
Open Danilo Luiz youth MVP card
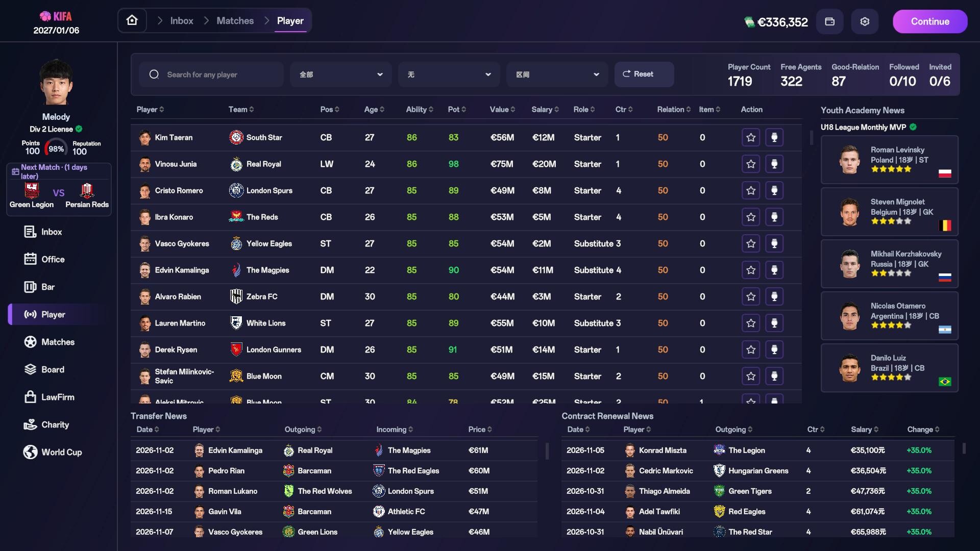point(889,368)
